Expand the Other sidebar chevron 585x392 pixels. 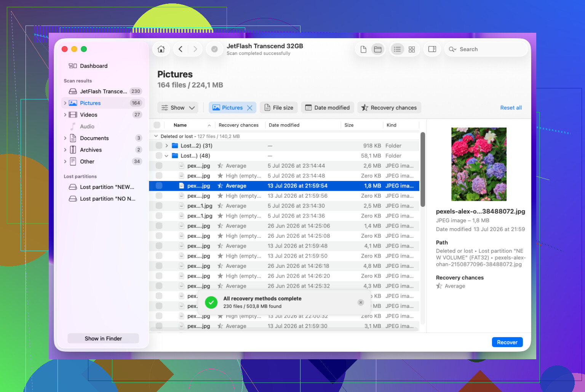pos(65,162)
